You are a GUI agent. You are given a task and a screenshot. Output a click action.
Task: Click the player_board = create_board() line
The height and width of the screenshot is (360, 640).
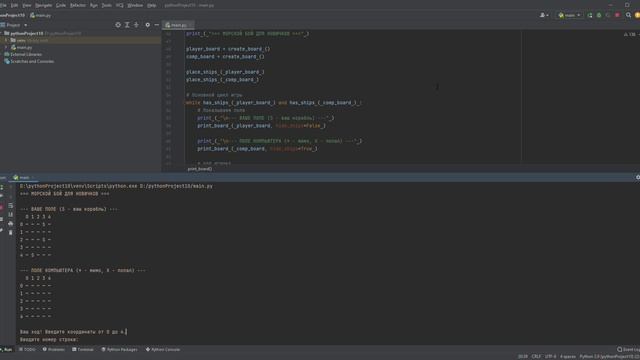(x=228, y=49)
